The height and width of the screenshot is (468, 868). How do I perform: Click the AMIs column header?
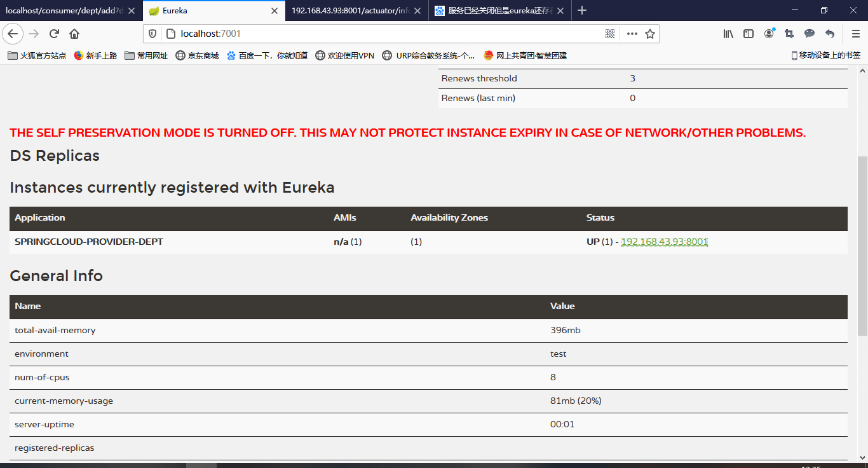(345, 217)
